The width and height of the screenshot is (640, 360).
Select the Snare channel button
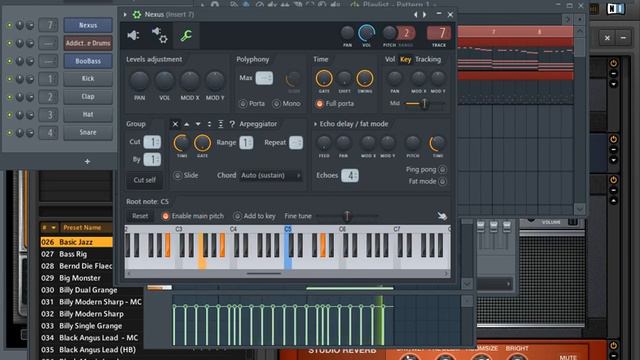tap(88, 133)
